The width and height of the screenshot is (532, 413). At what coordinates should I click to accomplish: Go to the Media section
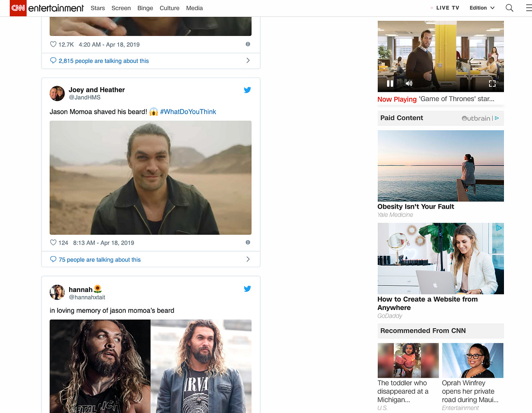(194, 8)
